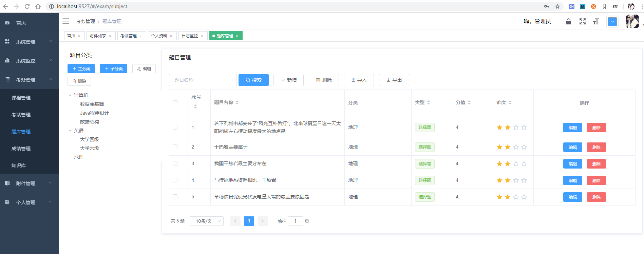The height and width of the screenshot is (254, 644).
Task: Open 首页 in the sidebar
Action: point(30,23)
